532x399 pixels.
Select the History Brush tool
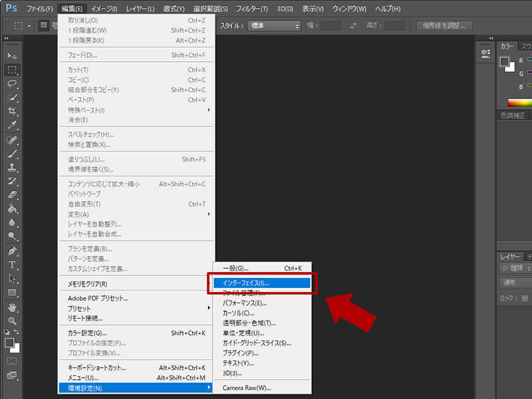pyautogui.click(x=12, y=181)
